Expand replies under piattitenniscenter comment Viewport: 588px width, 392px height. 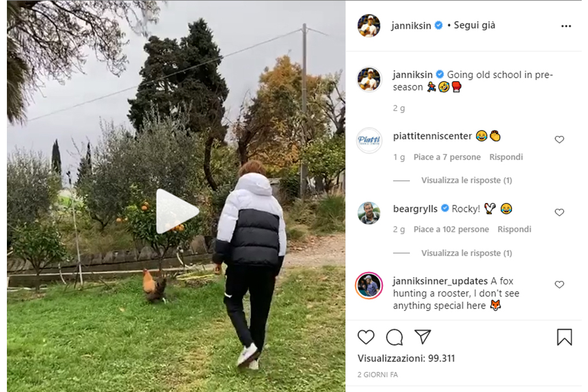(466, 180)
